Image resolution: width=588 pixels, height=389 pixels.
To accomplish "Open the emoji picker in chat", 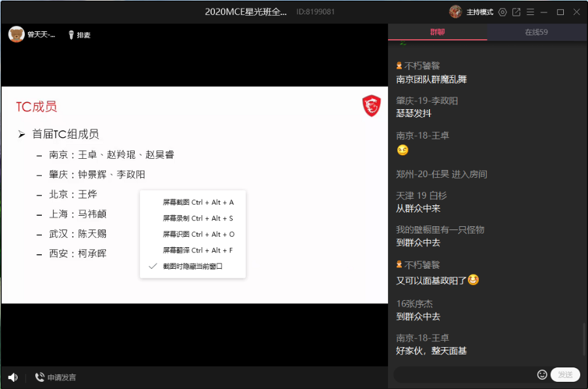I will click(542, 375).
